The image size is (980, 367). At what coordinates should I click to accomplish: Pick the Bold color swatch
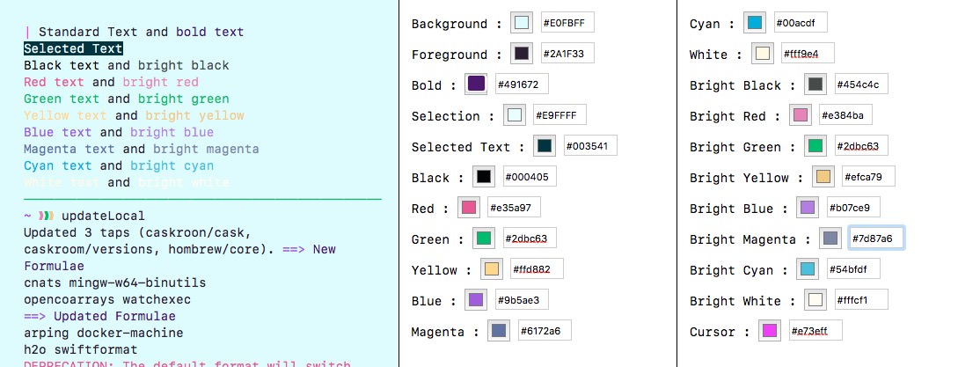click(x=477, y=84)
